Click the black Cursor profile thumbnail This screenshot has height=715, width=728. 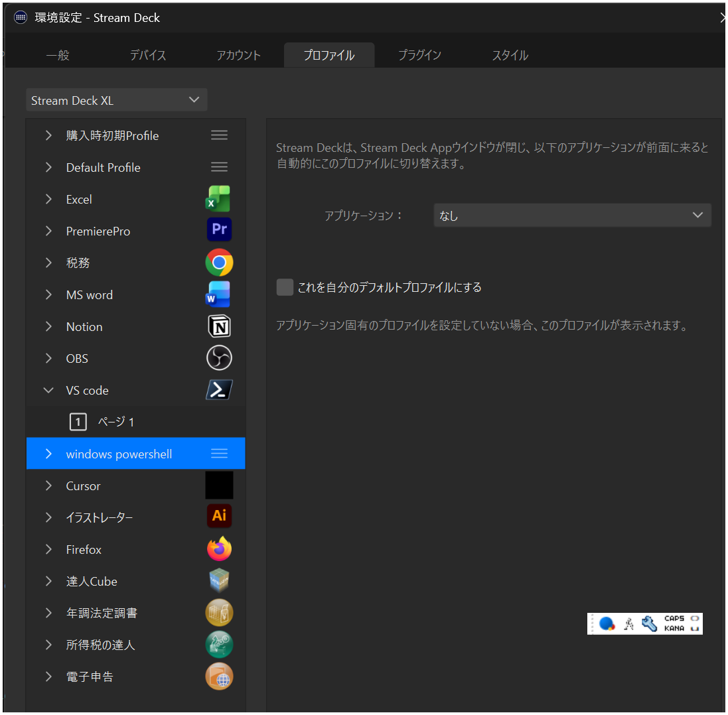219,485
